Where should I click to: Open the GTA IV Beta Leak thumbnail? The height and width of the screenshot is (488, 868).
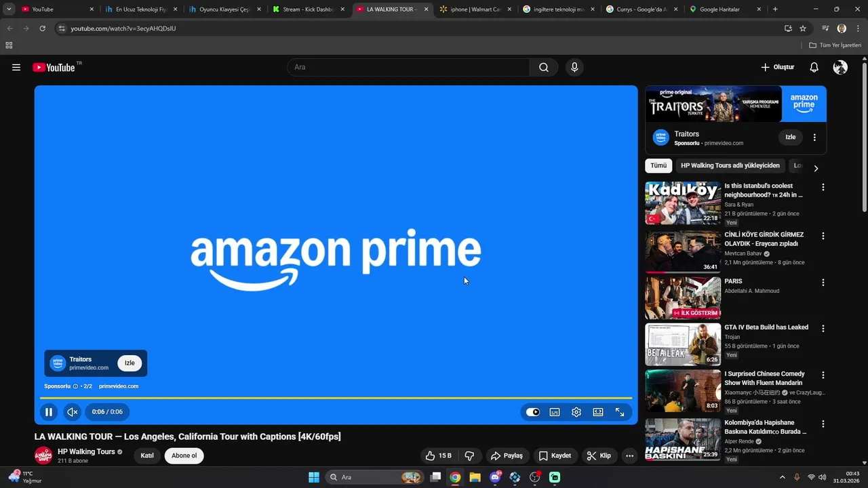683,344
